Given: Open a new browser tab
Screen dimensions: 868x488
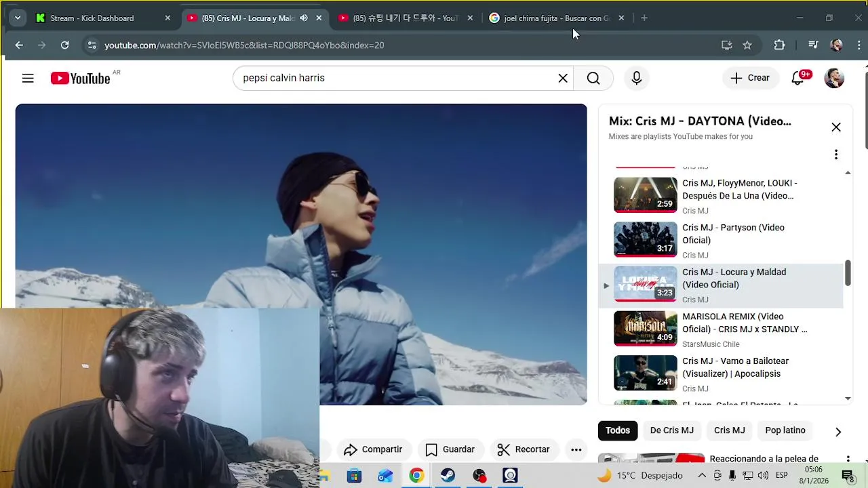Looking at the screenshot, I should (644, 18).
